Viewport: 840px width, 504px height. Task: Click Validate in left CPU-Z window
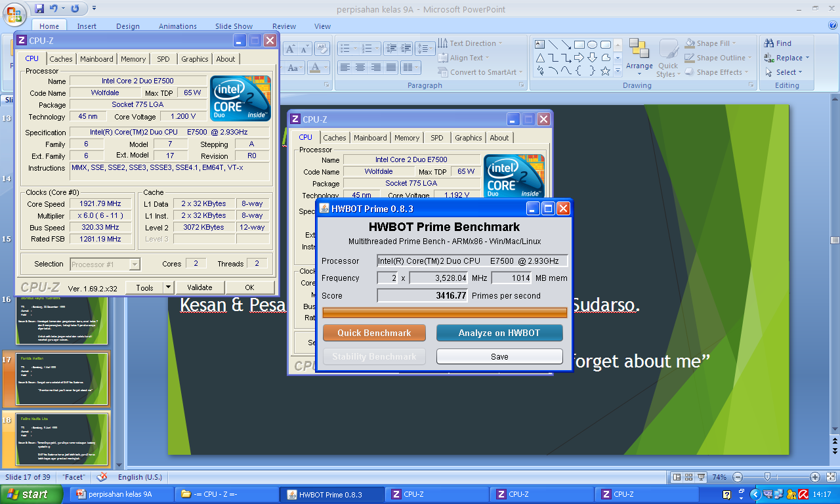pos(199,287)
